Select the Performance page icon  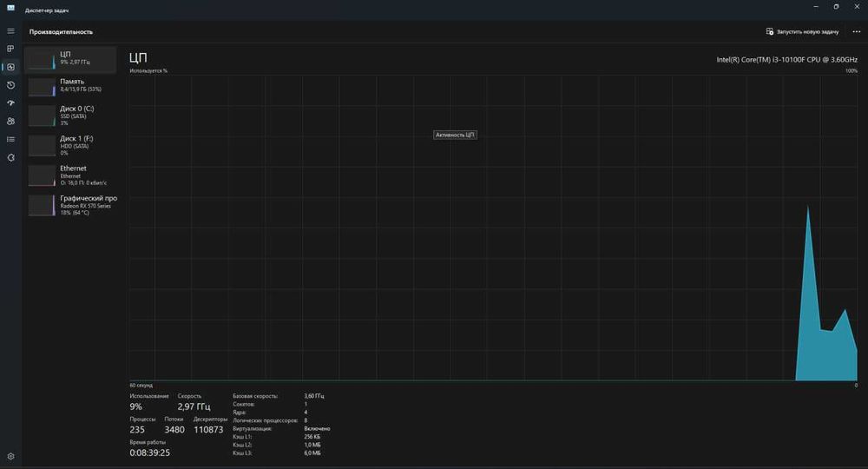tap(10, 67)
